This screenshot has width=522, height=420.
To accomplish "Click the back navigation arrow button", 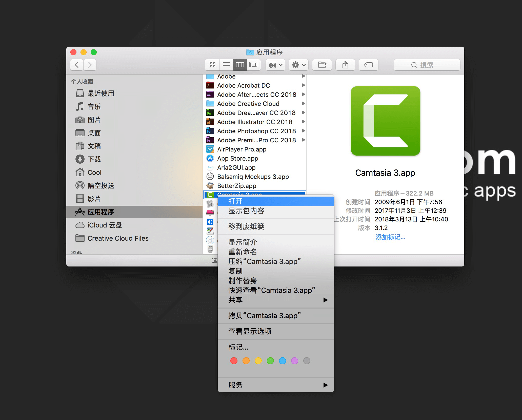I will tap(76, 65).
